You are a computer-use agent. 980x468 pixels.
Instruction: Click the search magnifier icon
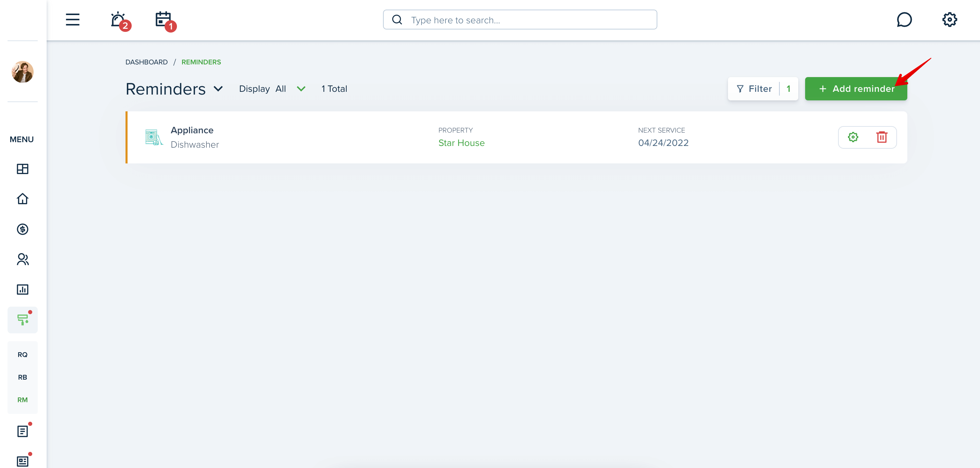[397, 20]
